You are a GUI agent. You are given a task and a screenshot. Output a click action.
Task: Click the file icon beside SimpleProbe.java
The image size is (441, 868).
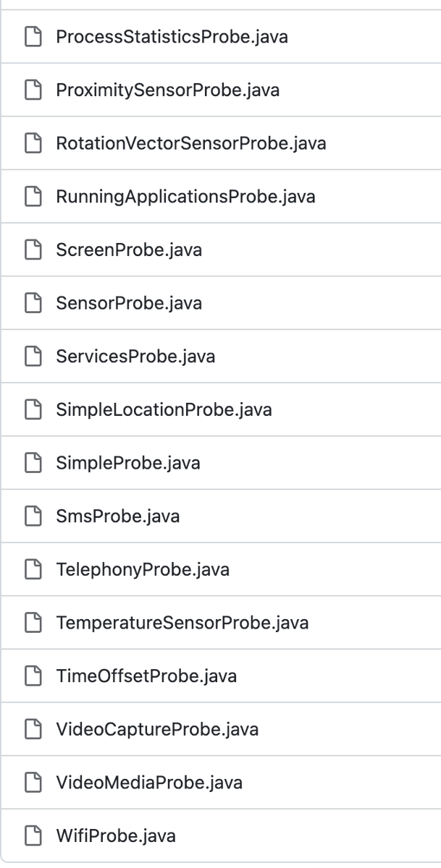pyautogui.click(x=34, y=463)
